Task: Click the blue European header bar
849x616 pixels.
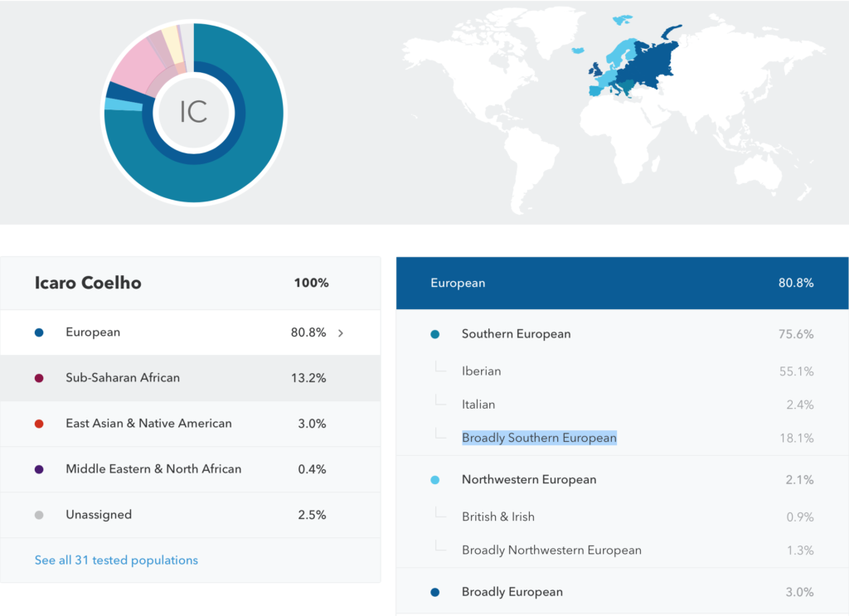Action: (622, 283)
